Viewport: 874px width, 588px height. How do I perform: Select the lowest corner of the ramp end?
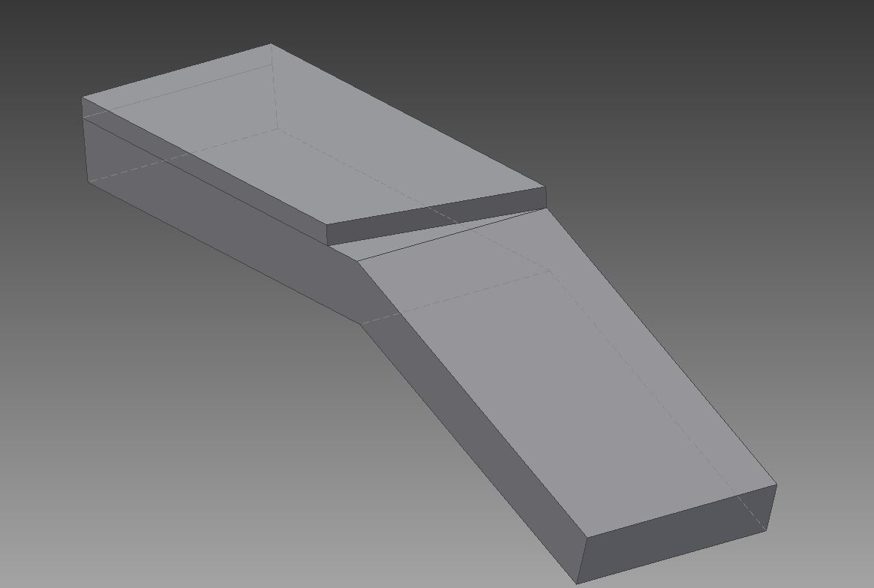[x=577, y=583]
